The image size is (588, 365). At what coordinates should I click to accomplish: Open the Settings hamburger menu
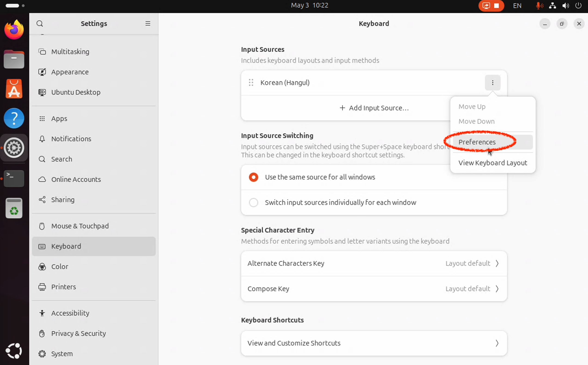click(x=148, y=23)
